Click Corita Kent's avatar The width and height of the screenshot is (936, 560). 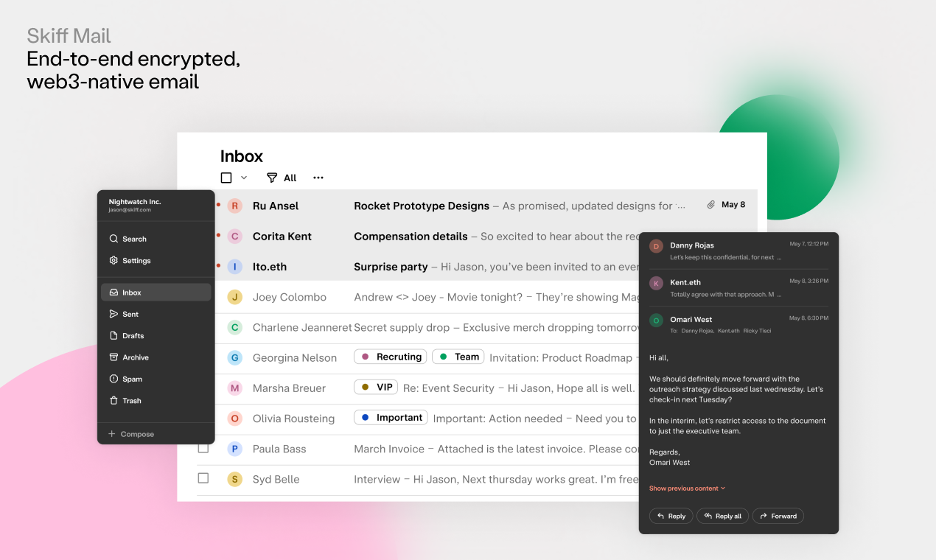235,237
